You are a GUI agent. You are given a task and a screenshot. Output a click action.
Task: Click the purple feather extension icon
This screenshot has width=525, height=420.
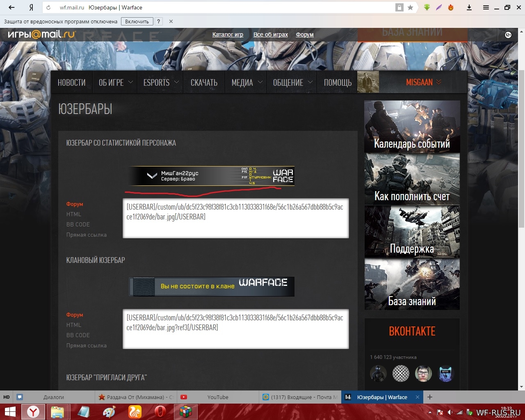[439, 7]
